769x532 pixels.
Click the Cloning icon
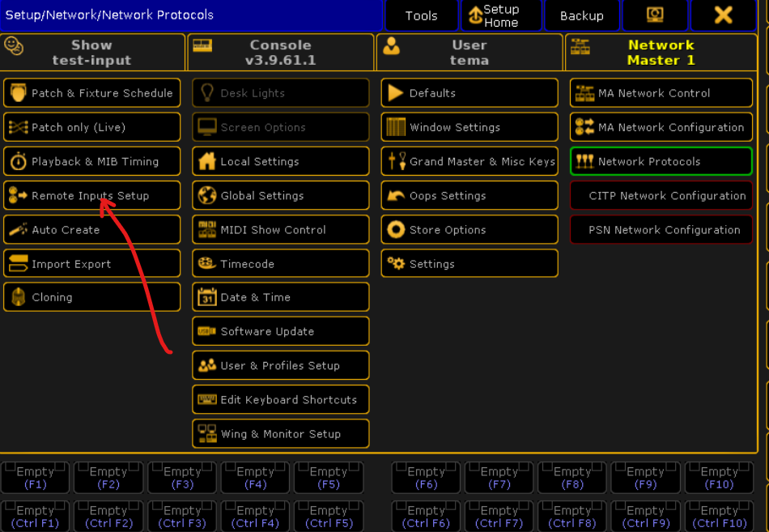(x=18, y=297)
